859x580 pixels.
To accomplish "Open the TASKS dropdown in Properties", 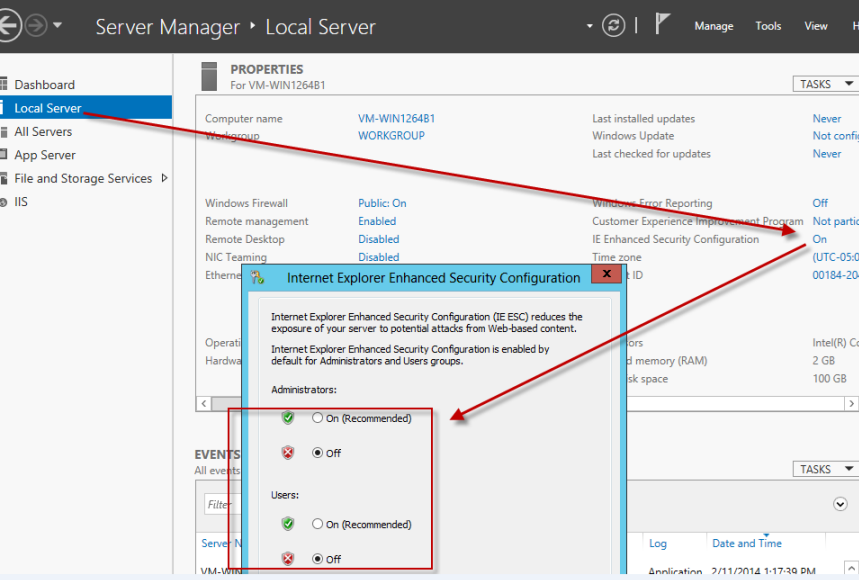I will point(824,84).
